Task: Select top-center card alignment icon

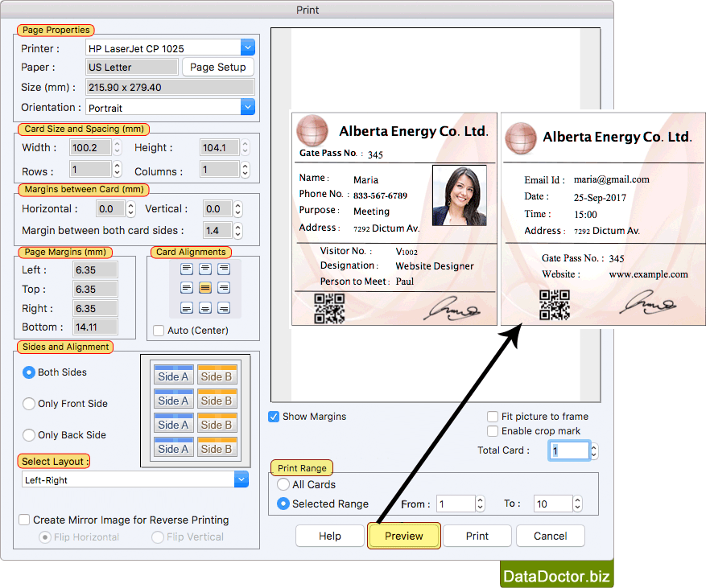Action: pos(205,269)
